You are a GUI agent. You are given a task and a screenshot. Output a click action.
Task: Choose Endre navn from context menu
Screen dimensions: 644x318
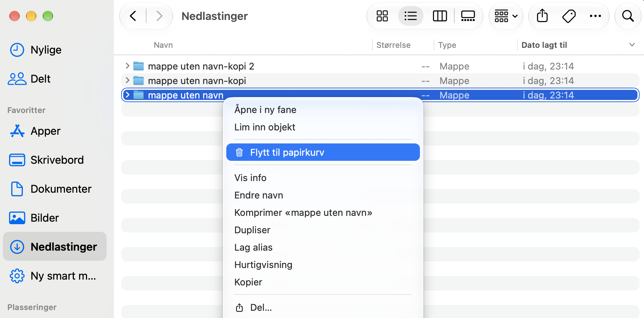click(x=323, y=195)
